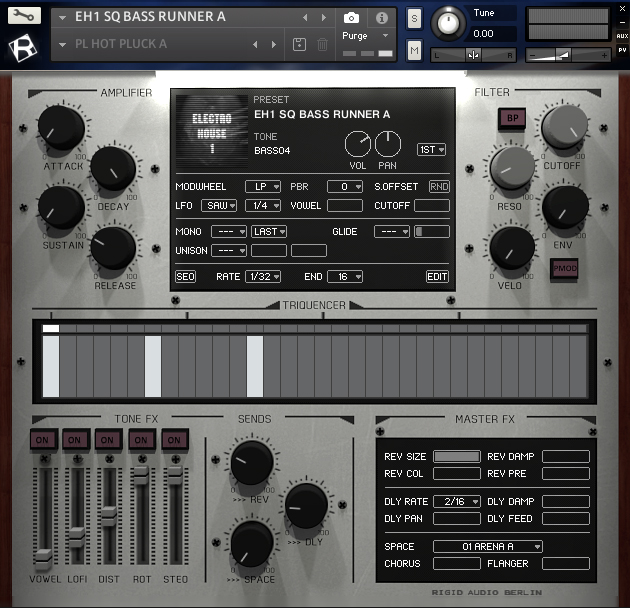Click the header volume slider
630x608 pixels.
tap(568, 55)
